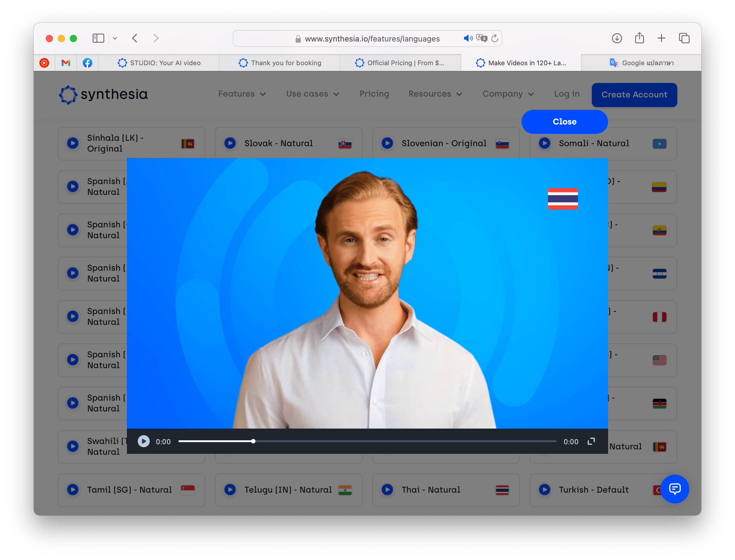Play the Somali - Natural voice sample

(545, 143)
